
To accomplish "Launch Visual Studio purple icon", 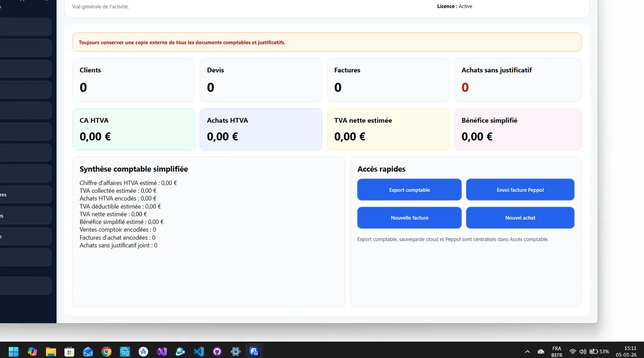I will (162, 352).
